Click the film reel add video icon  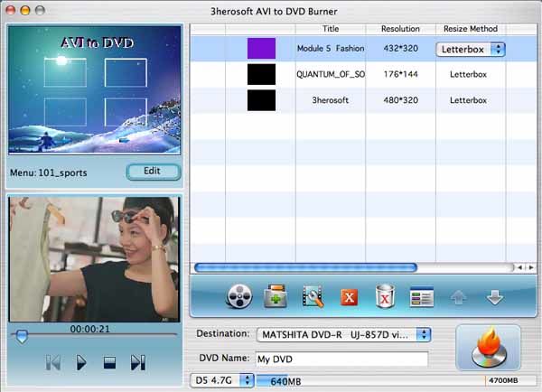click(239, 296)
